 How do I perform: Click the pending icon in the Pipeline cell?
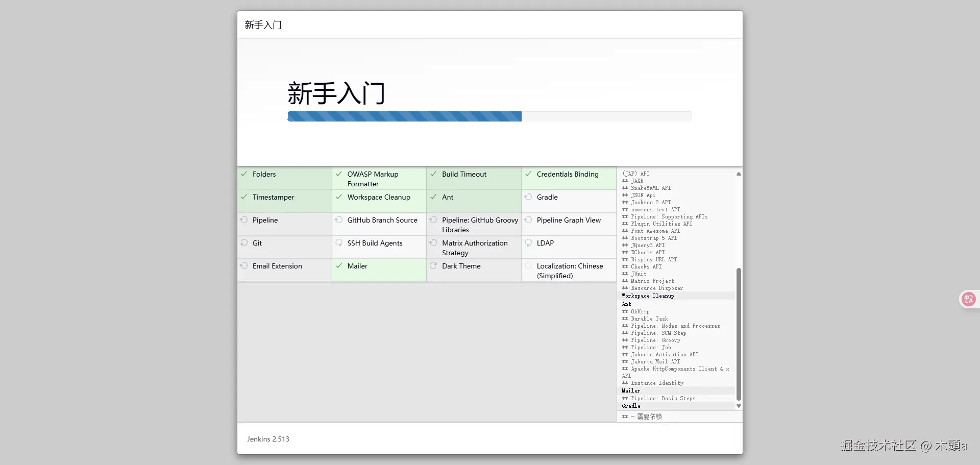tap(244, 220)
